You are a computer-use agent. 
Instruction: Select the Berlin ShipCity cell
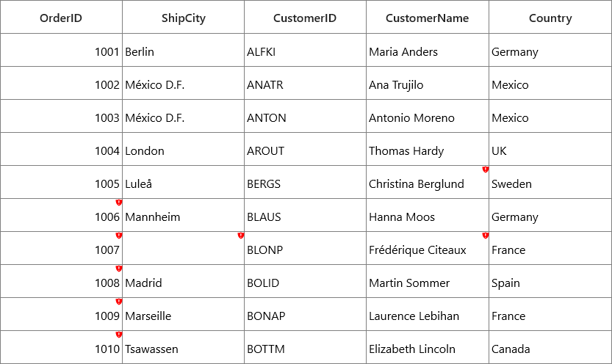coord(184,50)
